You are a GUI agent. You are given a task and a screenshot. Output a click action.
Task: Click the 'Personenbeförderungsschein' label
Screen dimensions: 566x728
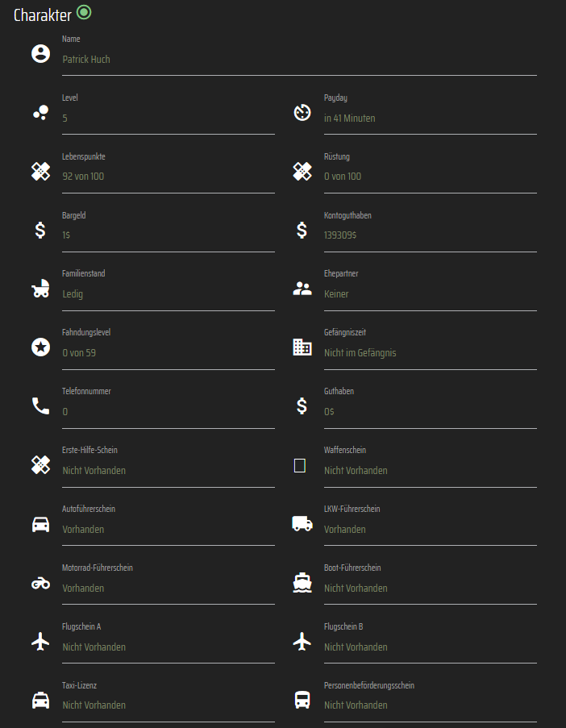click(x=369, y=685)
